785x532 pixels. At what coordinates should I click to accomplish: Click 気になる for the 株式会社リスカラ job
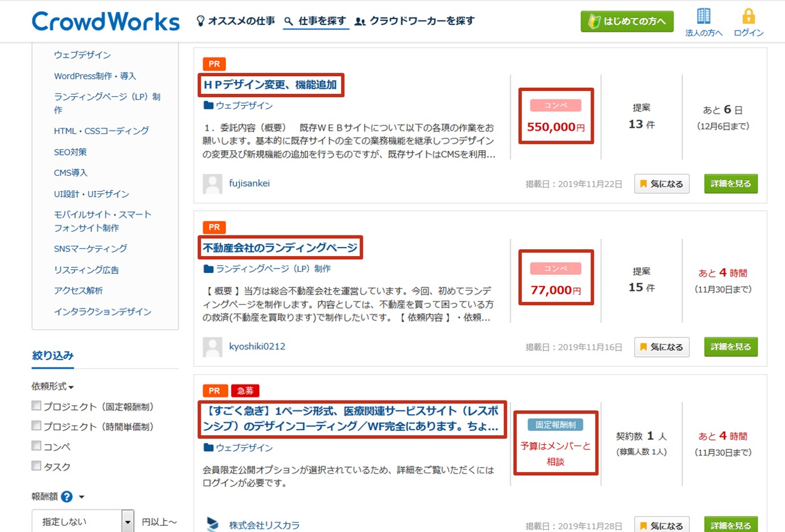pyautogui.click(x=662, y=525)
